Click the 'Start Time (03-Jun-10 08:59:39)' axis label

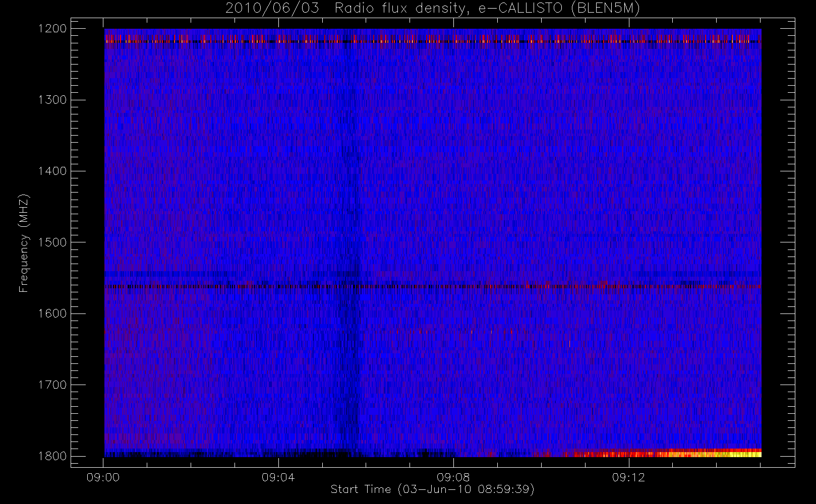point(432,489)
